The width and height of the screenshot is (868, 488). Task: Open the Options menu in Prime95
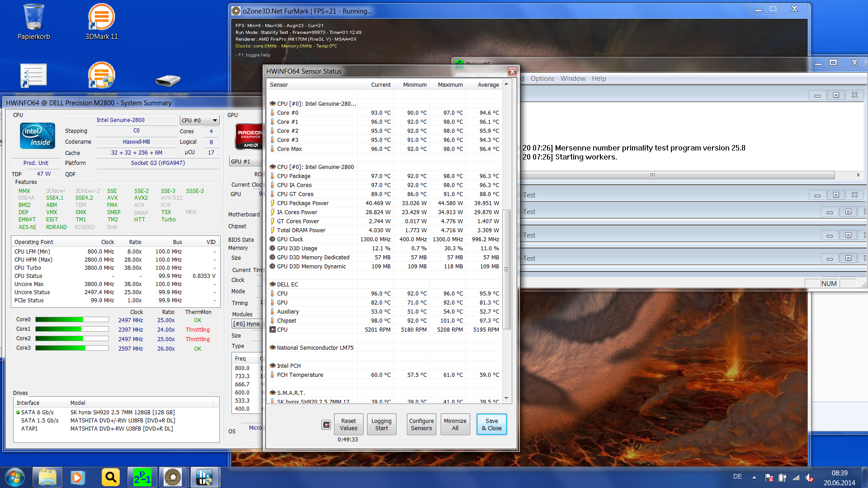[x=542, y=79]
